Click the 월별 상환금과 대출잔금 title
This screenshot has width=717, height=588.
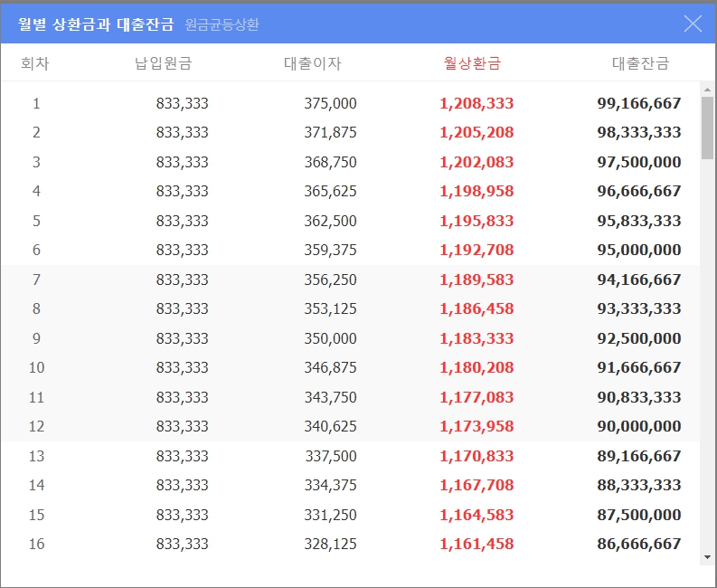[x=96, y=24]
